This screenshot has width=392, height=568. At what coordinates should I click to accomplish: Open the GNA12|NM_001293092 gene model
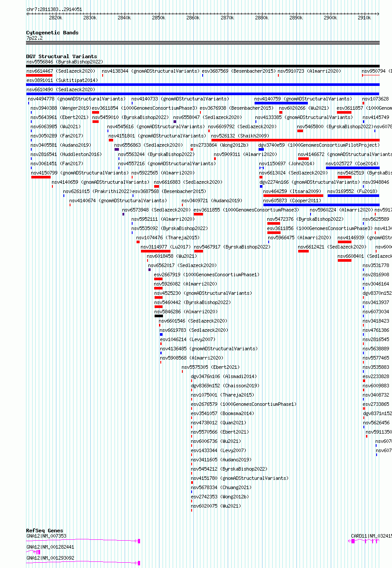(83, 563)
